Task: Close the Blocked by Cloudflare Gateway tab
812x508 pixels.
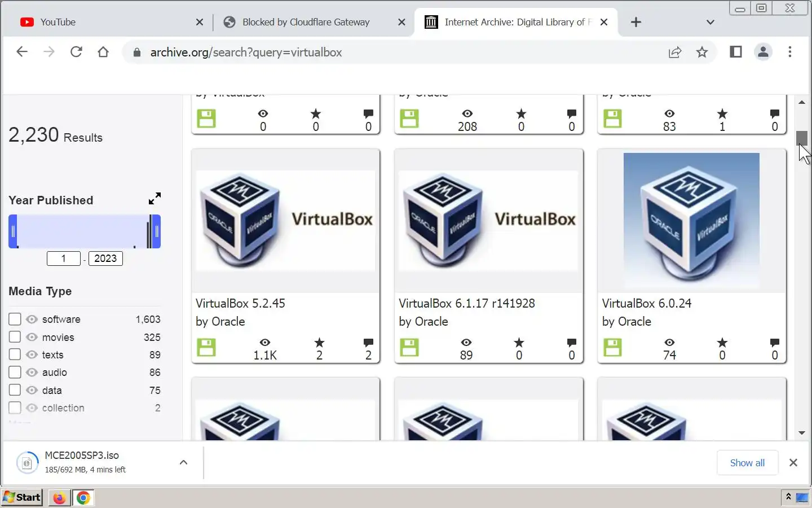Action: pos(401,22)
